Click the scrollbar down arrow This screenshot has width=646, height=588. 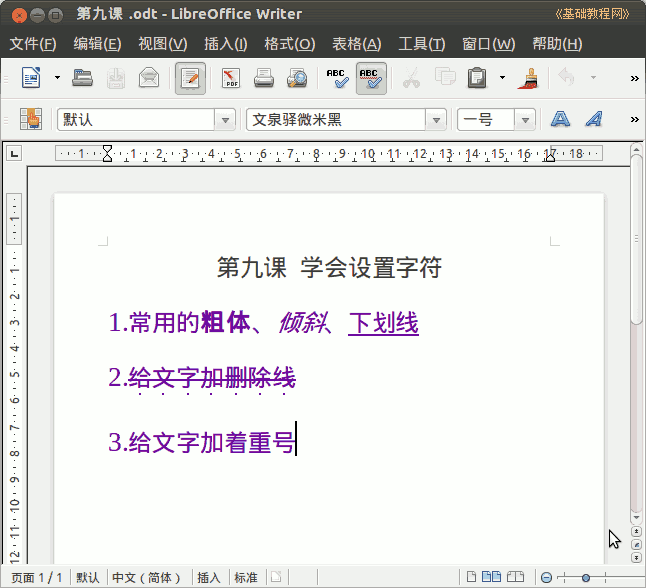click(636, 518)
